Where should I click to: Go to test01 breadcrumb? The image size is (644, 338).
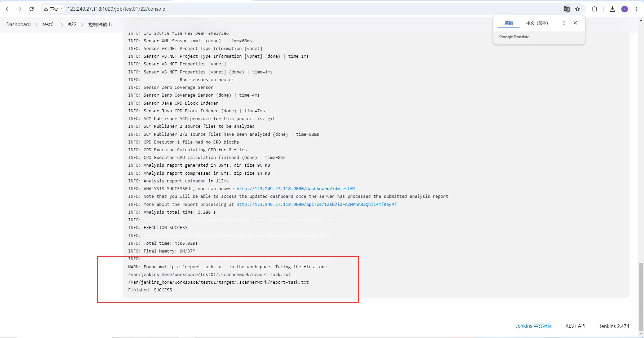(x=49, y=24)
